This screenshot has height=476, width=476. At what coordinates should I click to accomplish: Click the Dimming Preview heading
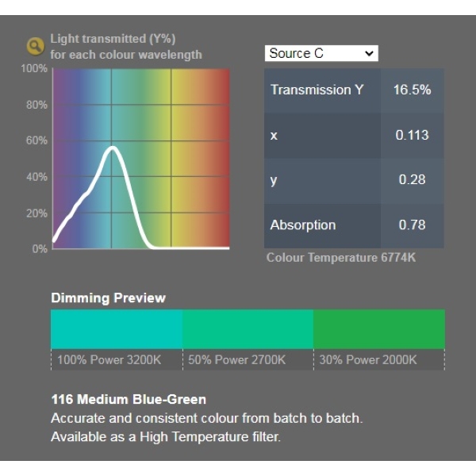(x=109, y=297)
